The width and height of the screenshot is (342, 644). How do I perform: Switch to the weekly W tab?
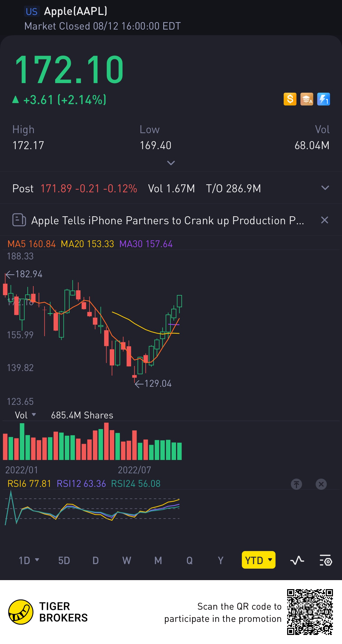127,560
